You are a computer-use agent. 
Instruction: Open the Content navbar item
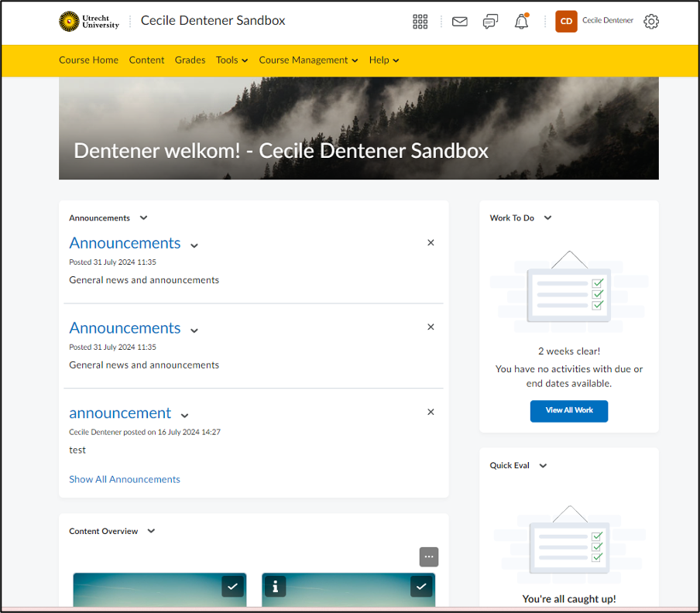coord(146,60)
